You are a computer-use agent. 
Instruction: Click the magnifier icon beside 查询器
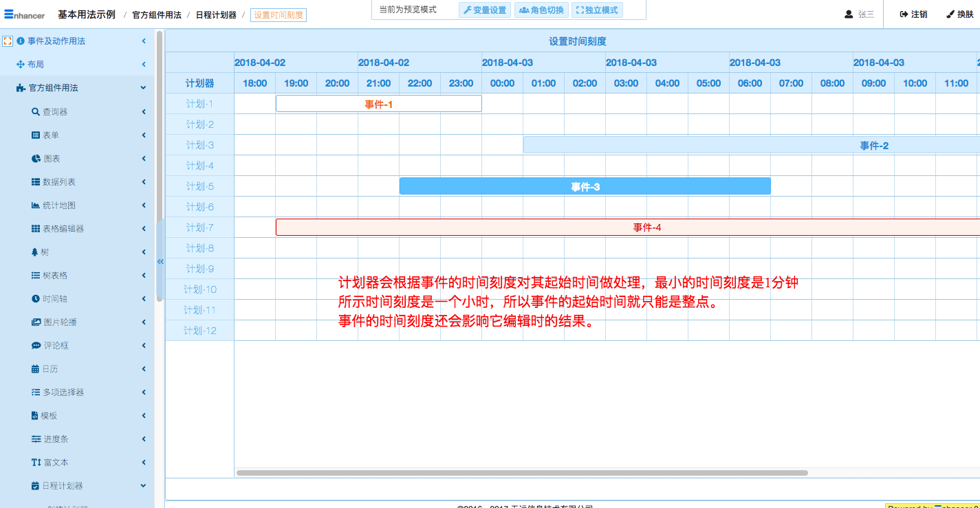[x=36, y=112]
